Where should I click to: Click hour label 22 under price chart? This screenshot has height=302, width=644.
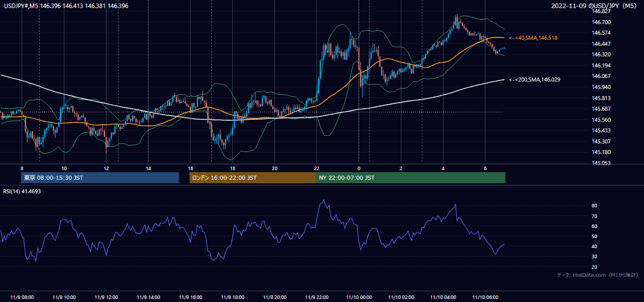coord(316,168)
